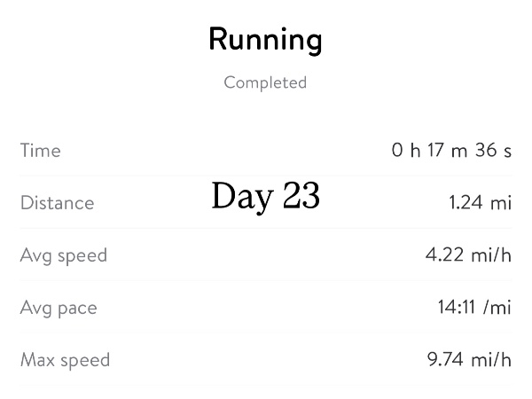Click the Day 23 overlay text
Screen dimensions: 532x399
265,197
